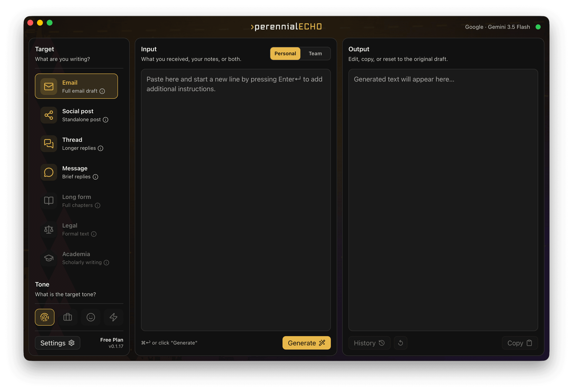This screenshot has height=392, width=573.
Task: Open Settings
Action: [57, 343]
